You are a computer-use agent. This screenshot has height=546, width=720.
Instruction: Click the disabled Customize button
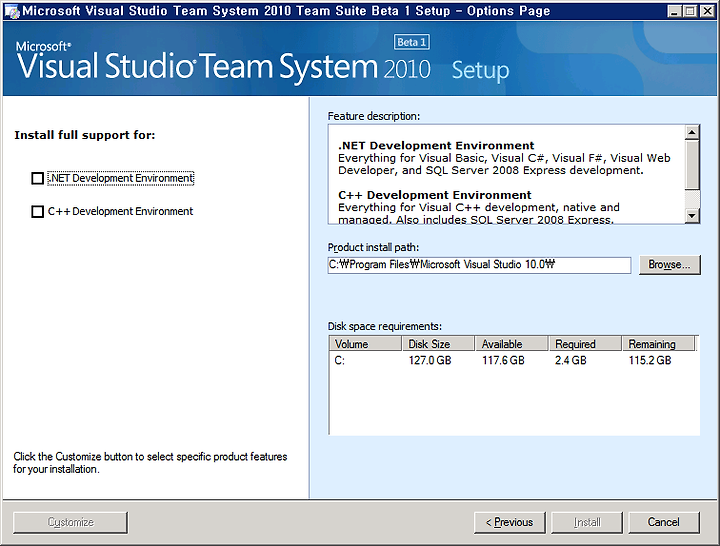pyautogui.click(x=71, y=523)
